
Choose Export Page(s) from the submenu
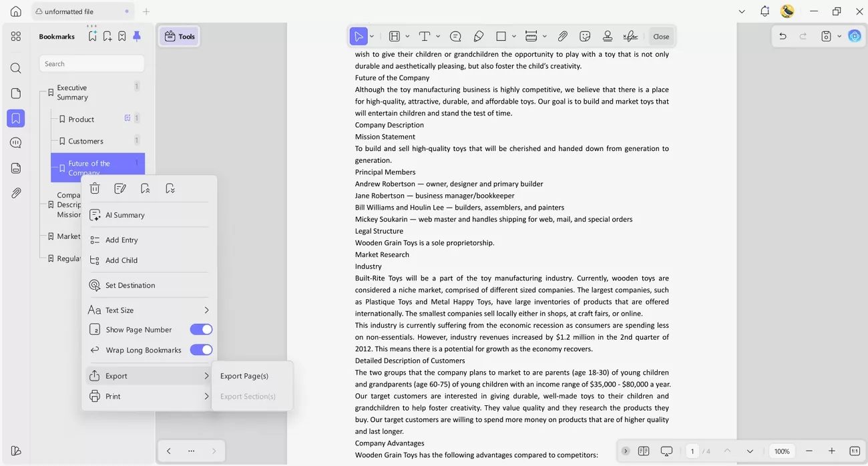click(x=244, y=376)
